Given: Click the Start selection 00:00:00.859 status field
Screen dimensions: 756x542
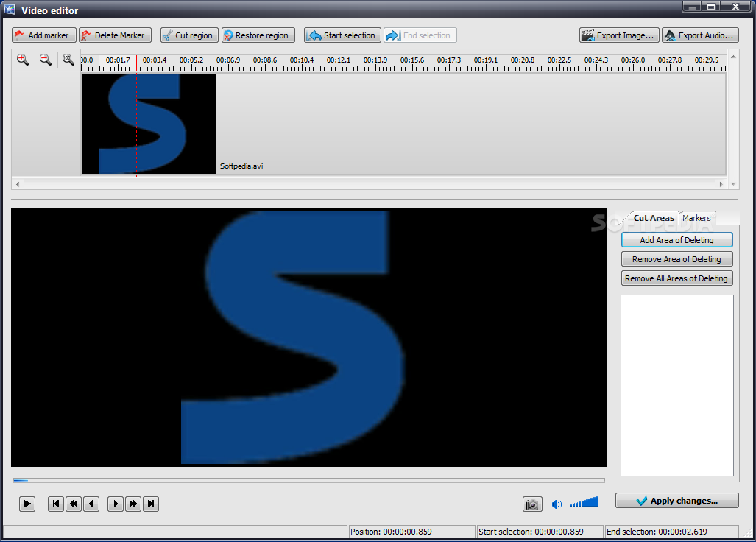Looking at the screenshot, I should (x=540, y=532).
